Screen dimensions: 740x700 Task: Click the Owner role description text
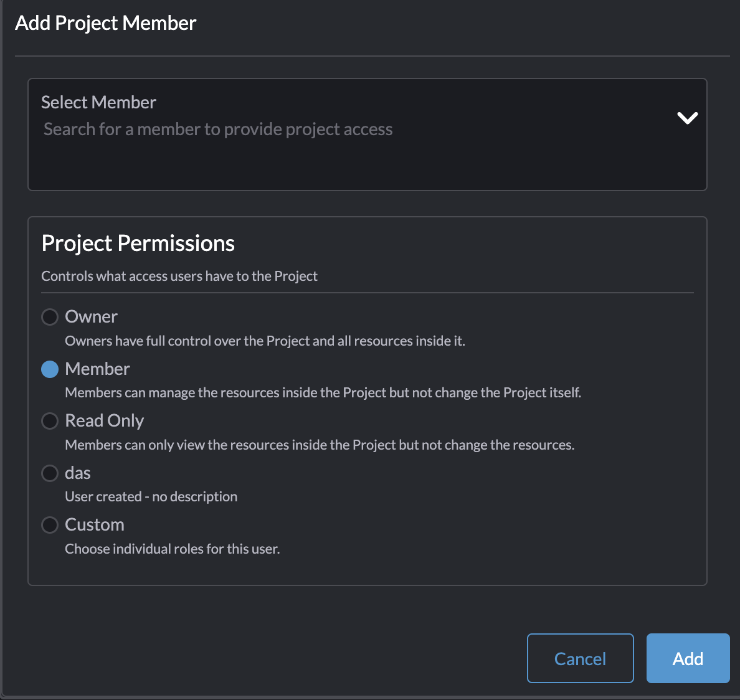264,341
